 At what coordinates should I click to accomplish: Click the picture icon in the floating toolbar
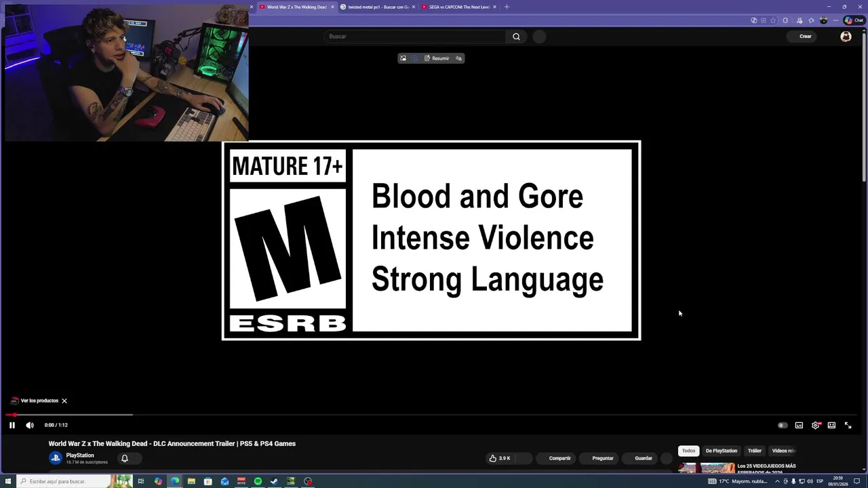(x=403, y=58)
